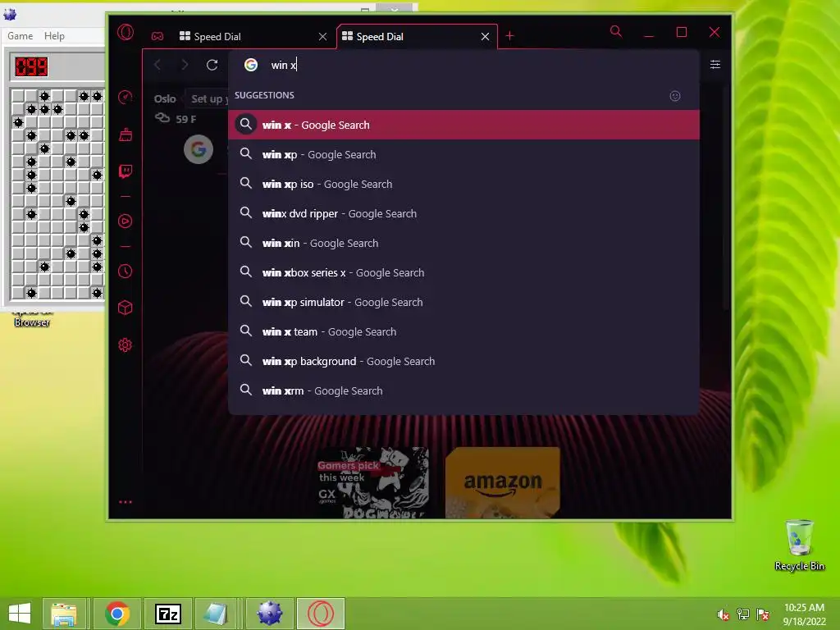Open History clock sidebar icon
Image resolution: width=840 pixels, height=630 pixels.
pos(126,271)
